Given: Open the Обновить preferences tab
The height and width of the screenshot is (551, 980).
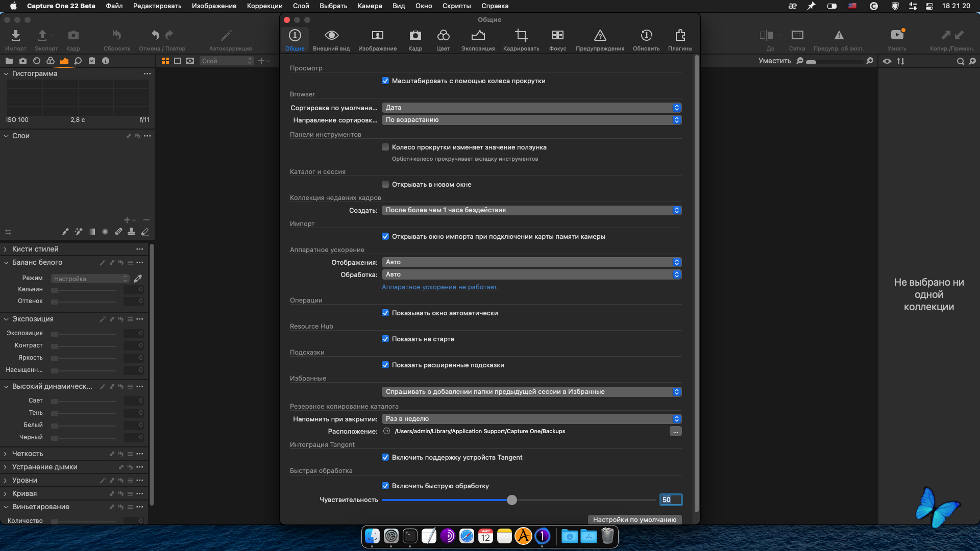Looking at the screenshot, I should pyautogui.click(x=646, y=40).
